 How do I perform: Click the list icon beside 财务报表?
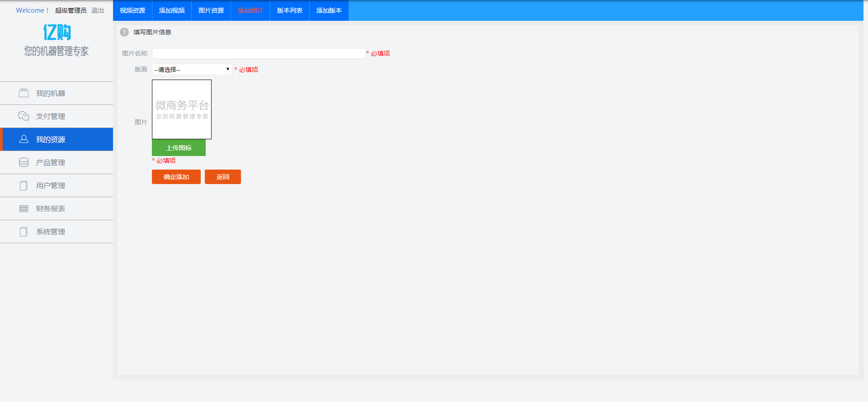(24, 208)
